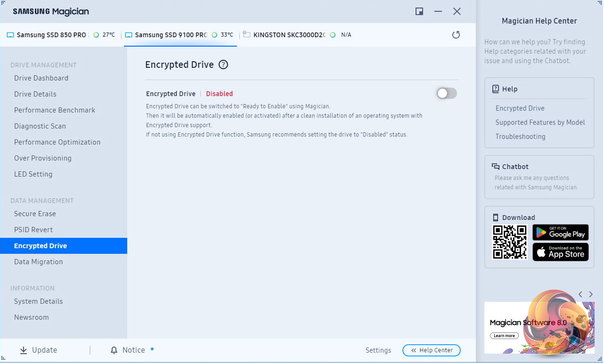The image size is (604, 364).
Task: Minimize the Samsung Magician window
Action: (x=438, y=11)
